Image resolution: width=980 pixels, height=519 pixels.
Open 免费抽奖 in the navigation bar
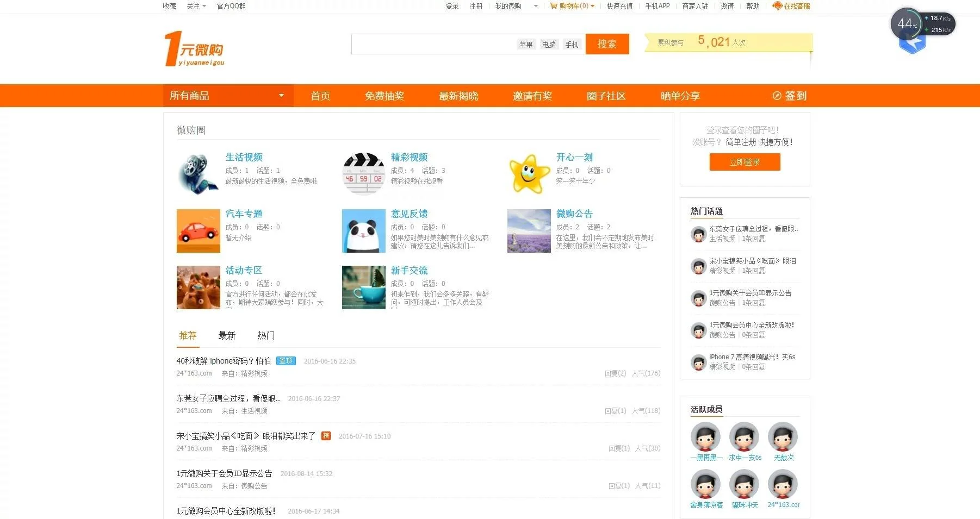384,96
